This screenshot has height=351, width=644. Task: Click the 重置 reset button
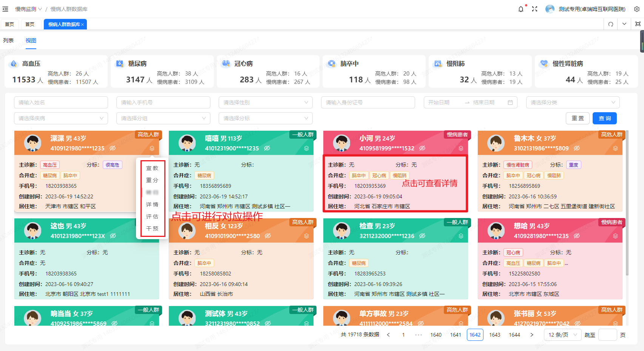point(578,118)
